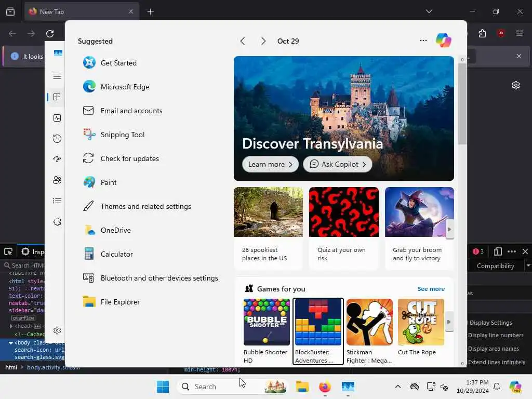Screen dimensions: 532x399
Task: Open Calculator from Suggested list
Action: click(108, 254)
